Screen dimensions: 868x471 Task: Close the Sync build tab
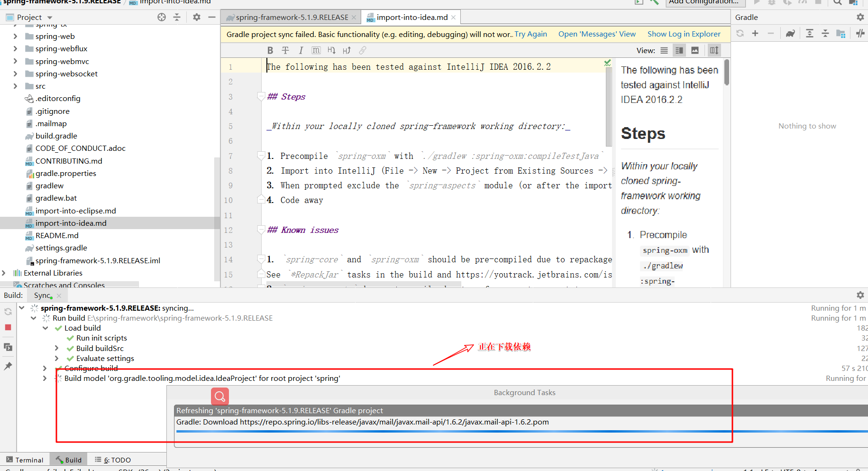tap(59, 296)
